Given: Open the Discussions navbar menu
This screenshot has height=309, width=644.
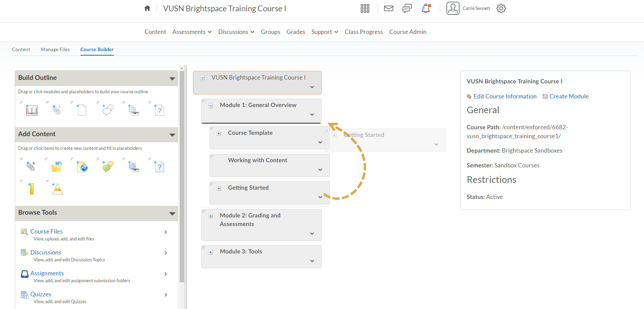Looking at the screenshot, I should coord(236,32).
